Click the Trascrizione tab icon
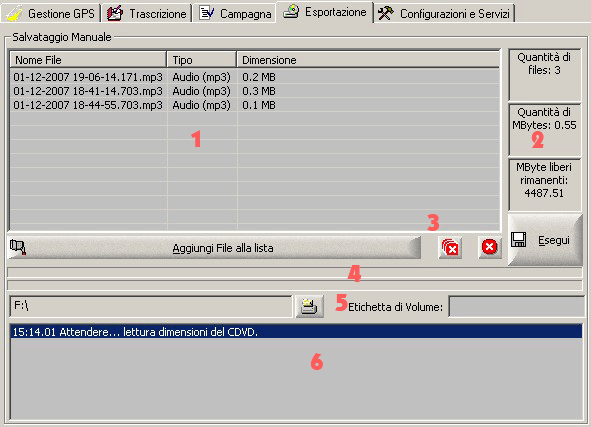This screenshot has height=427, width=591. pos(115,13)
